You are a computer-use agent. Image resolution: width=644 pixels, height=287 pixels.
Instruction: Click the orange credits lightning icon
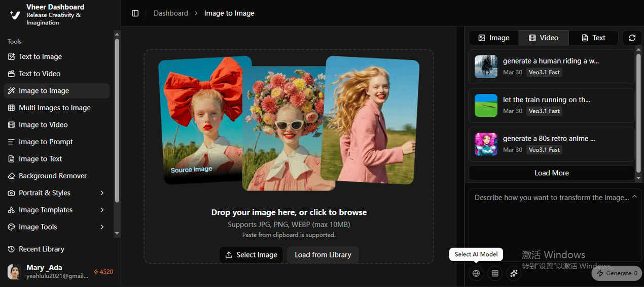pos(96,272)
